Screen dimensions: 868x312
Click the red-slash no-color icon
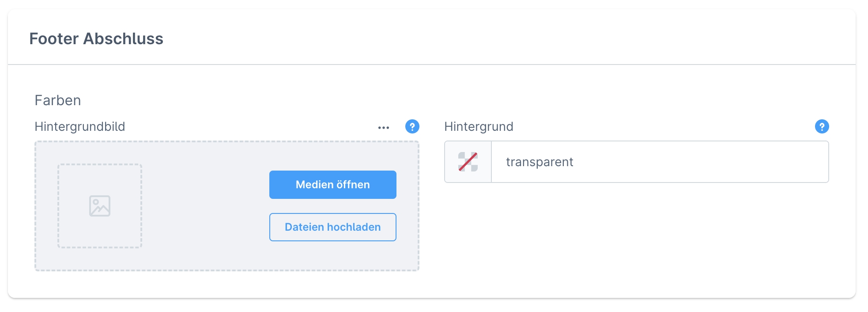(468, 162)
